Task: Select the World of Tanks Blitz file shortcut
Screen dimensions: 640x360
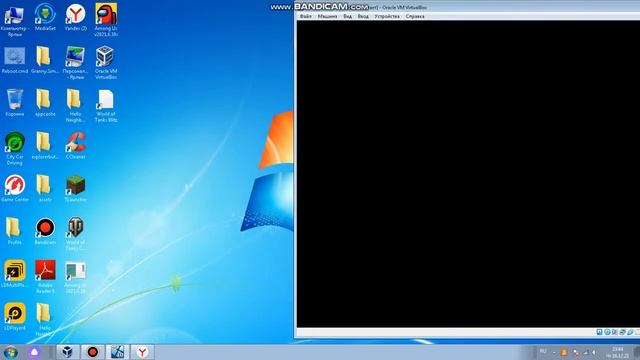Action: coord(106,106)
